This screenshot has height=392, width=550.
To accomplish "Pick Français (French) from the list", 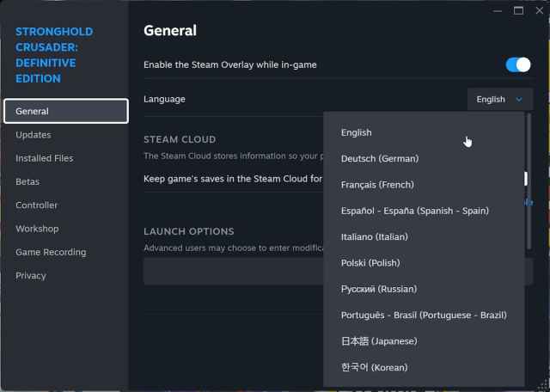I will click(376, 185).
